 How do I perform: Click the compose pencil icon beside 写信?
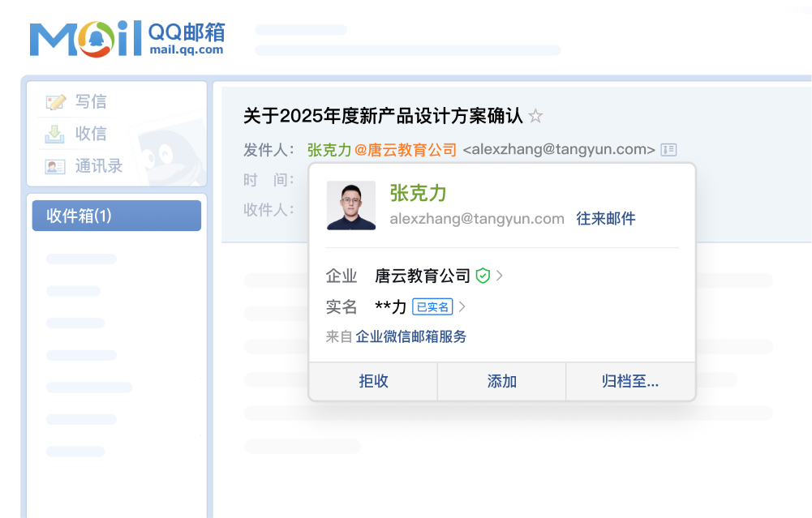[x=55, y=102]
